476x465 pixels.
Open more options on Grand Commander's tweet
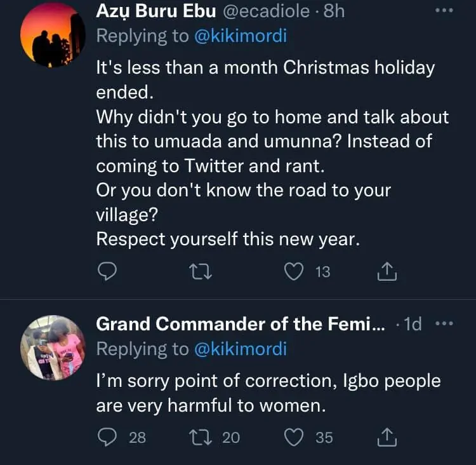click(442, 323)
